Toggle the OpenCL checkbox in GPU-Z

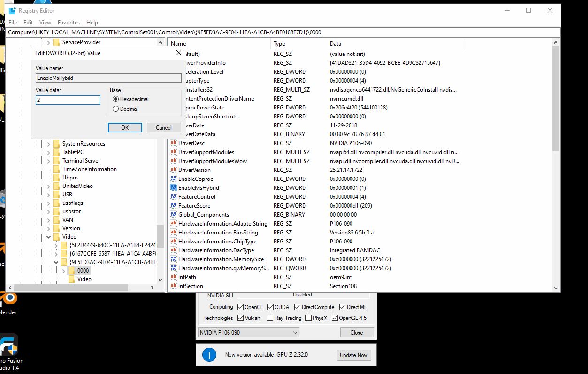pos(241,307)
